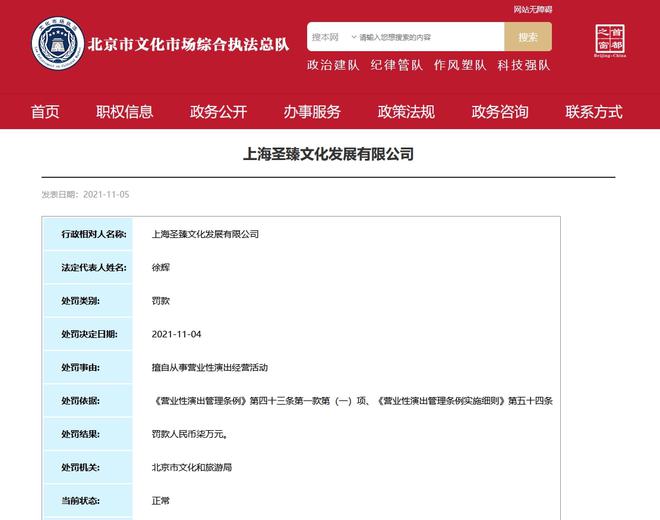The image size is (660, 520).
Task: Open the 政务咨询 navigation item
Action: pos(500,112)
